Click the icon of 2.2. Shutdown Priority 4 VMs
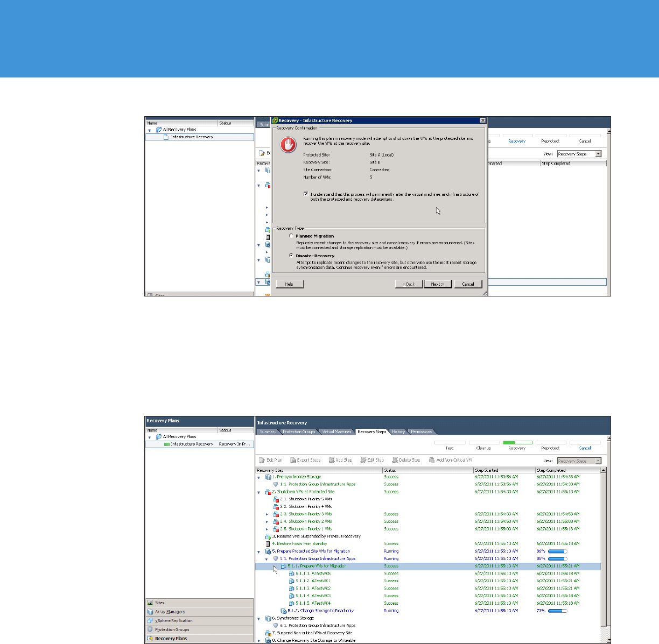This screenshot has width=659, height=644. coord(276,506)
